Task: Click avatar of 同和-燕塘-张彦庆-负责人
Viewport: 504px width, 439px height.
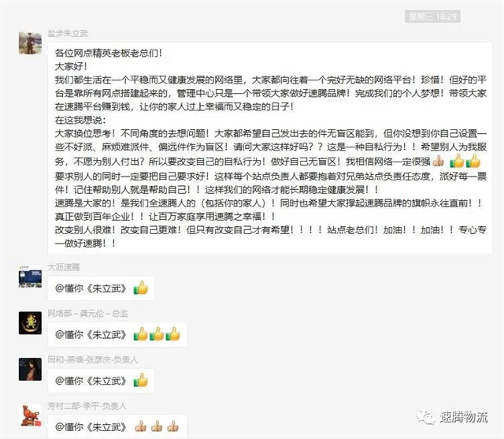Action: (30, 369)
